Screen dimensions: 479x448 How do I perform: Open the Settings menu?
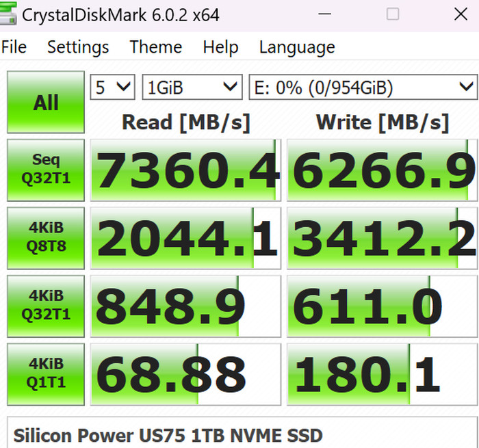coord(78,47)
